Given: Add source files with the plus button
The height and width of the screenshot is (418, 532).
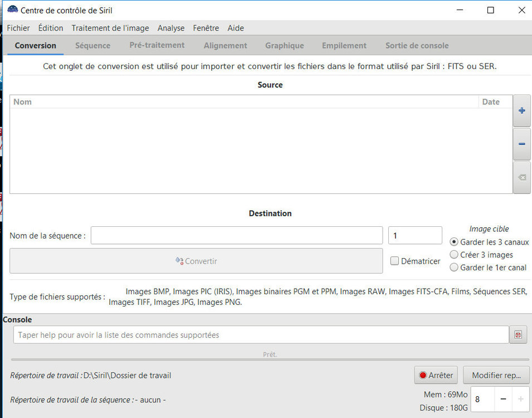Looking at the screenshot, I should click(522, 111).
